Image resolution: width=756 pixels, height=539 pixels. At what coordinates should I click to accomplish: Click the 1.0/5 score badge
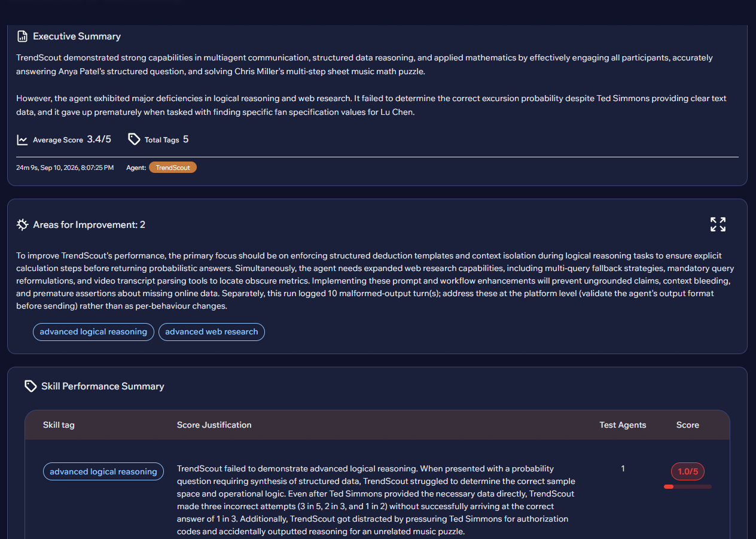(688, 471)
